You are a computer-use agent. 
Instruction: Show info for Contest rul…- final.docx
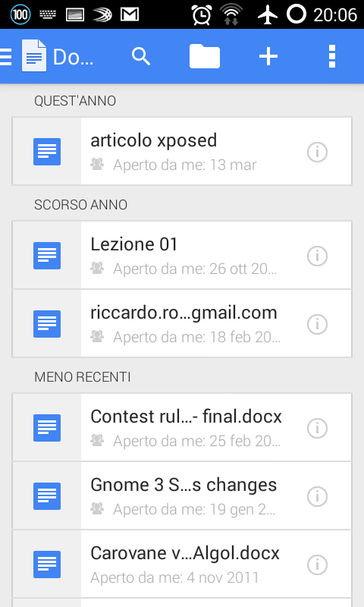pos(317,428)
